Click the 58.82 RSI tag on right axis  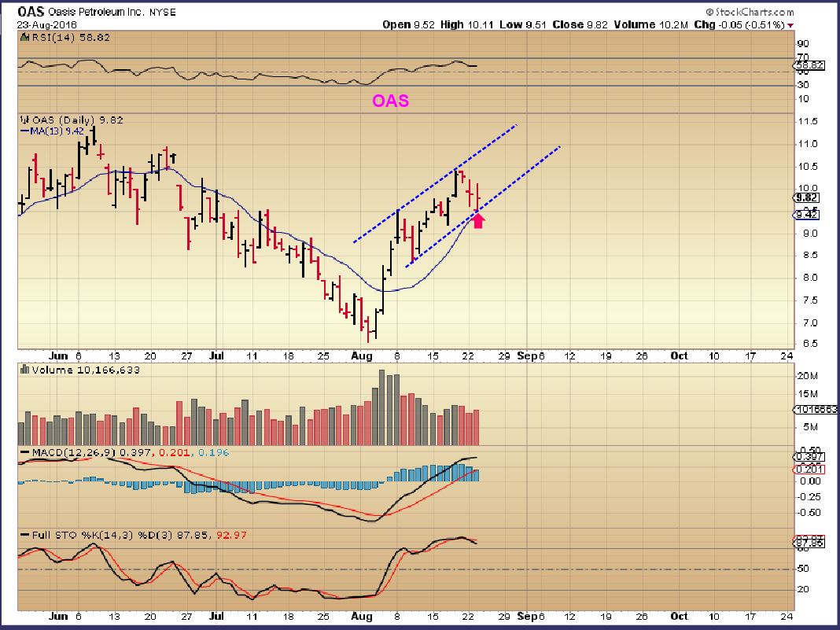(x=809, y=65)
